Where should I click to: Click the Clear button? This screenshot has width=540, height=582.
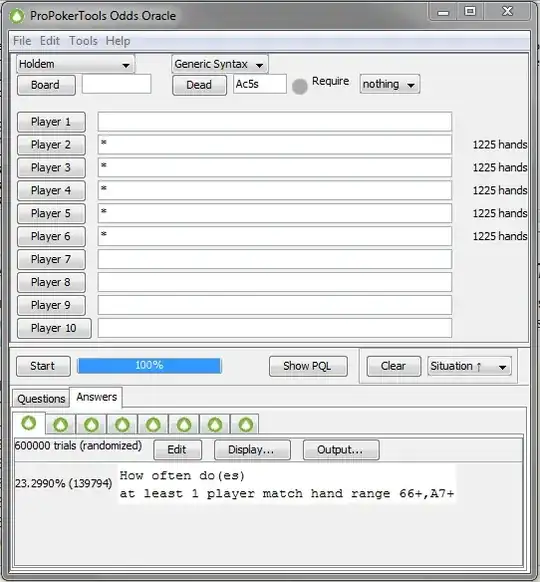point(394,366)
